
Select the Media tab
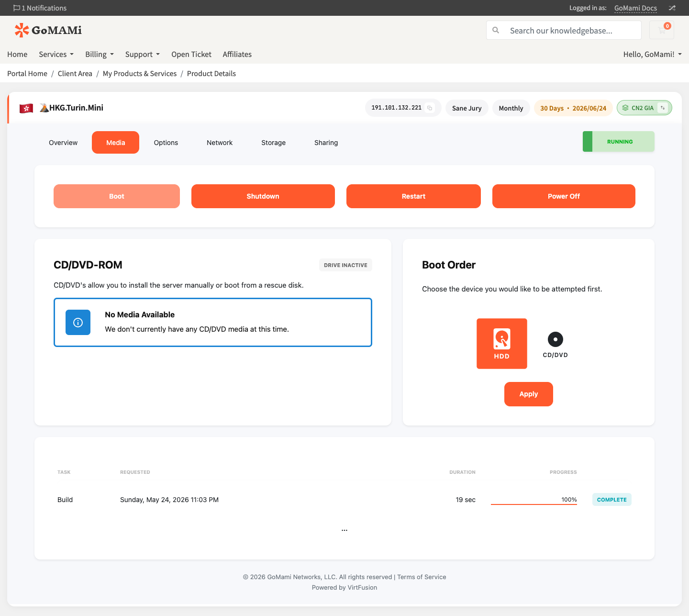pyautogui.click(x=116, y=143)
